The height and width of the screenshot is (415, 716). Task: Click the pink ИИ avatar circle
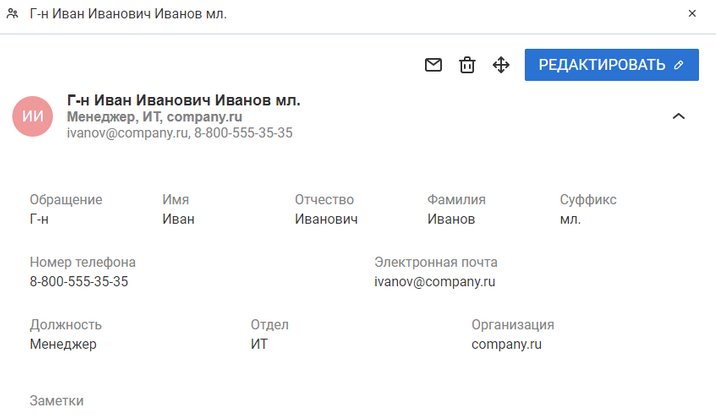32,116
